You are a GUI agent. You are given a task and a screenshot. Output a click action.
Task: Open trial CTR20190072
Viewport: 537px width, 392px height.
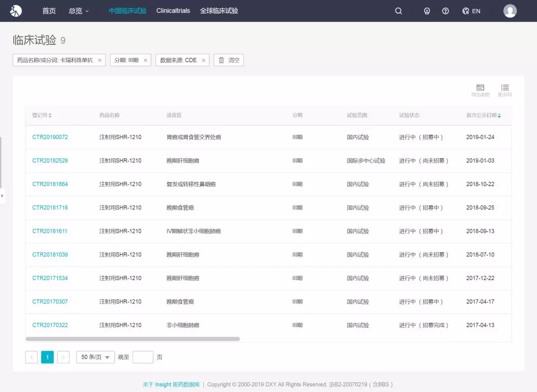50,137
